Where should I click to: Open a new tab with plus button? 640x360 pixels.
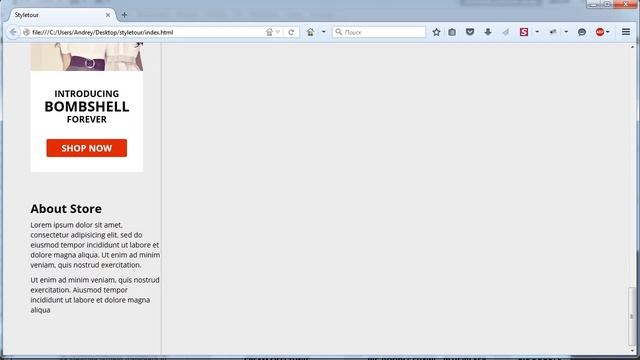124,15
